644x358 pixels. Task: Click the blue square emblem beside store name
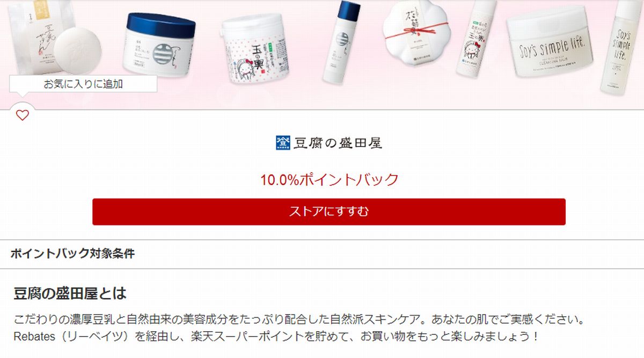282,142
